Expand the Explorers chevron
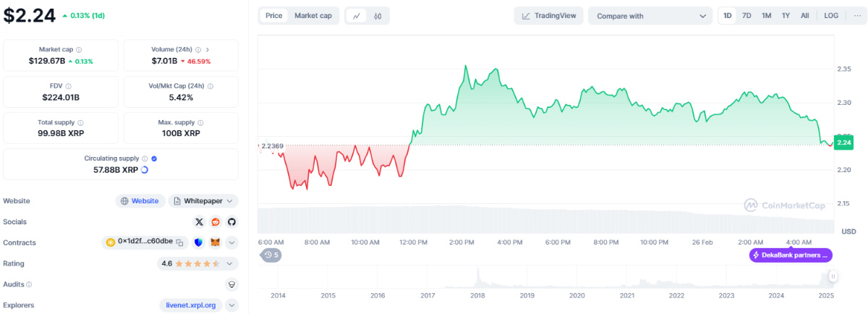This screenshot has width=868, height=314. [x=231, y=305]
